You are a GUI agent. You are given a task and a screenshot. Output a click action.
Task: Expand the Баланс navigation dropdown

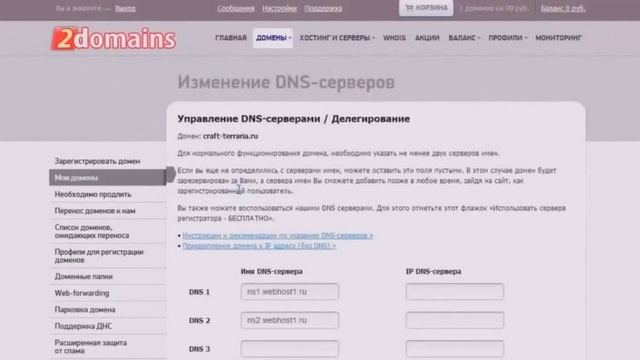point(464,38)
